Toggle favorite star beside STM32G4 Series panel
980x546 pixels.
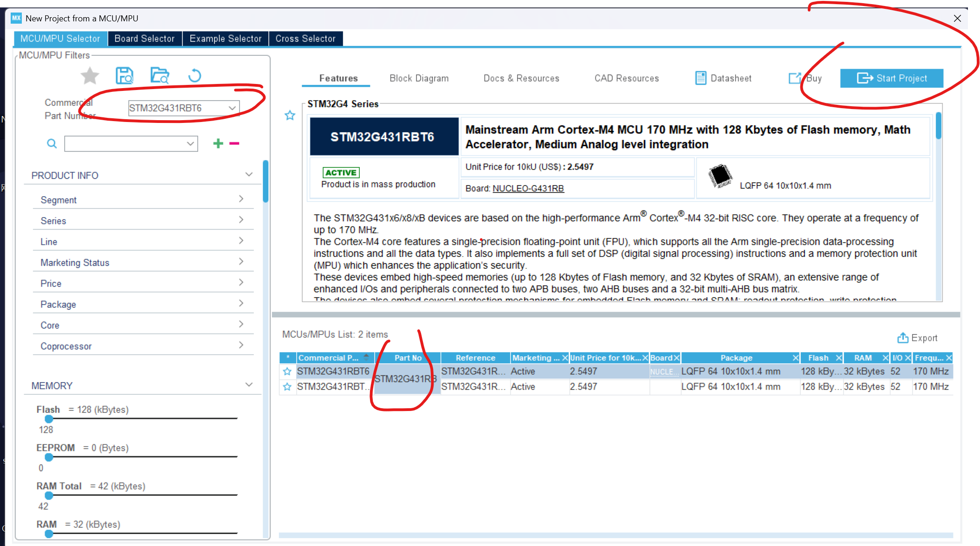coord(290,116)
